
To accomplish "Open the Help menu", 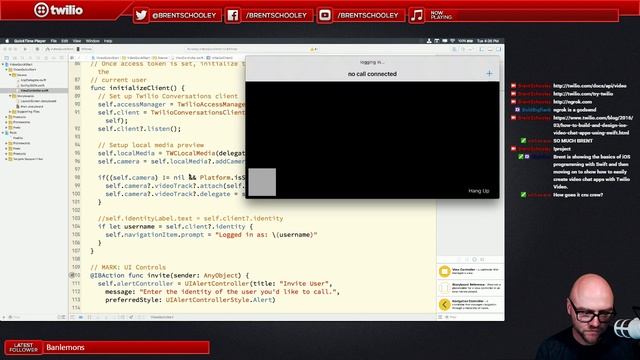I will [x=108, y=41].
